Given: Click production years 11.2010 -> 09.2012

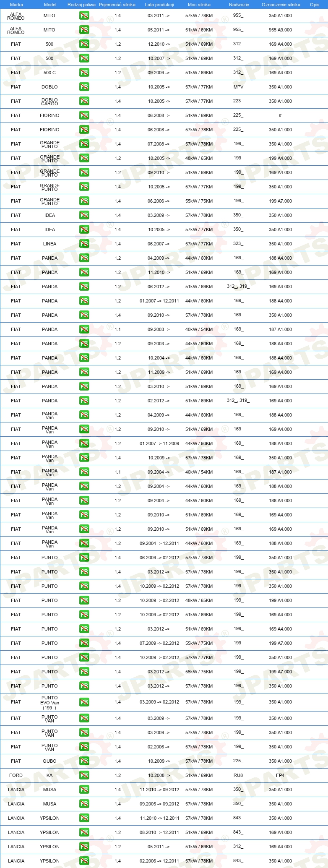Looking at the screenshot, I should pyautogui.click(x=159, y=790).
